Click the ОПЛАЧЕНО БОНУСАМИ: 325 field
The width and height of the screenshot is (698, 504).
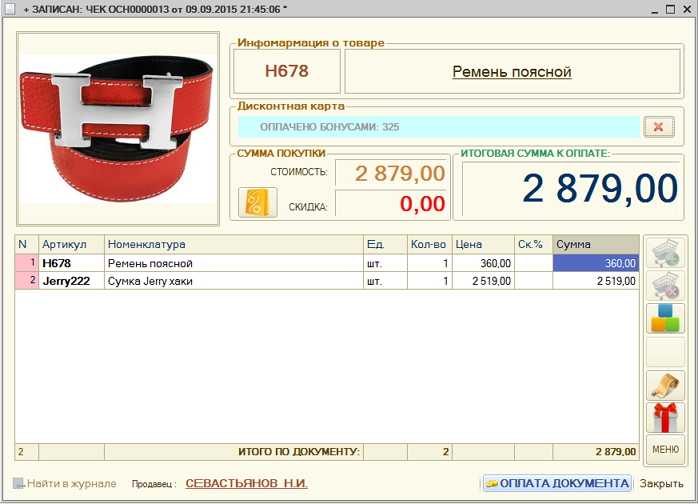tap(438, 127)
